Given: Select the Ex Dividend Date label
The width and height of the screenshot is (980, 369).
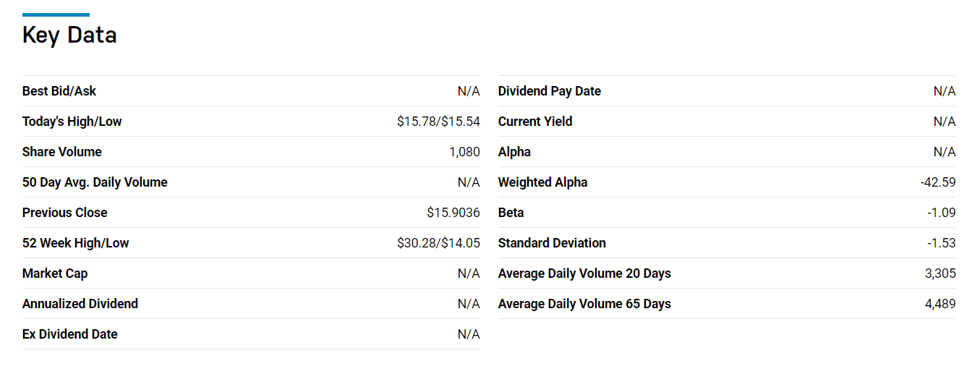Looking at the screenshot, I should (x=70, y=334).
